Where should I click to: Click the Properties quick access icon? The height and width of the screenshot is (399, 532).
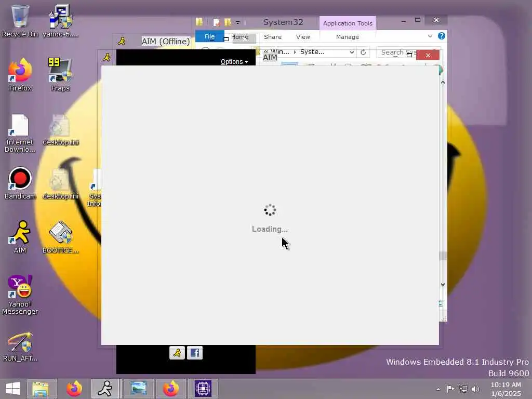(x=216, y=22)
